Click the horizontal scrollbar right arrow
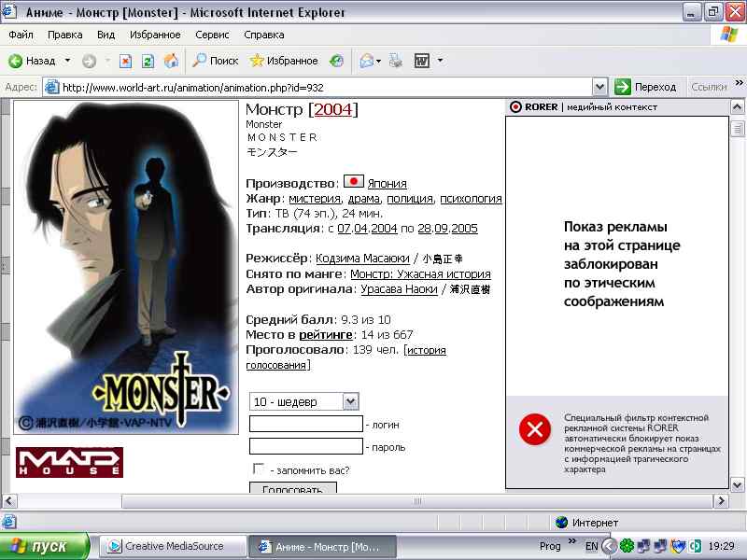Screen dimensions: 747x560 (721, 501)
